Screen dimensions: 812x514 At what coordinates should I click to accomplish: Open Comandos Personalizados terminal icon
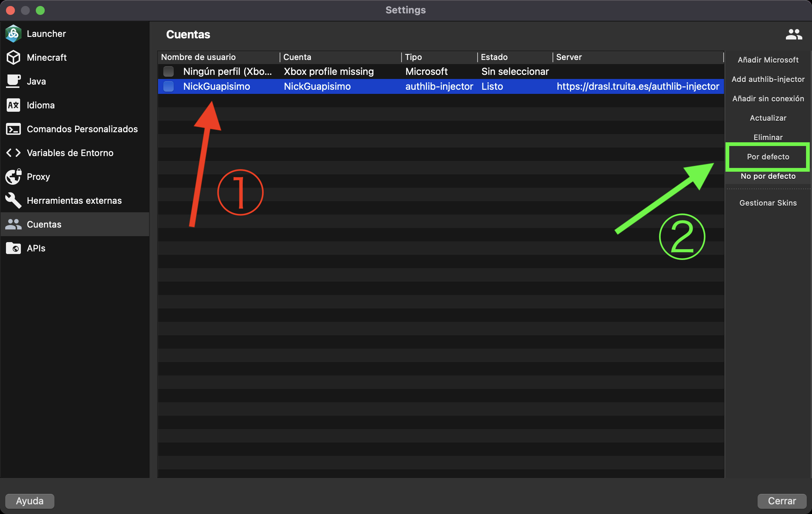[13, 129]
